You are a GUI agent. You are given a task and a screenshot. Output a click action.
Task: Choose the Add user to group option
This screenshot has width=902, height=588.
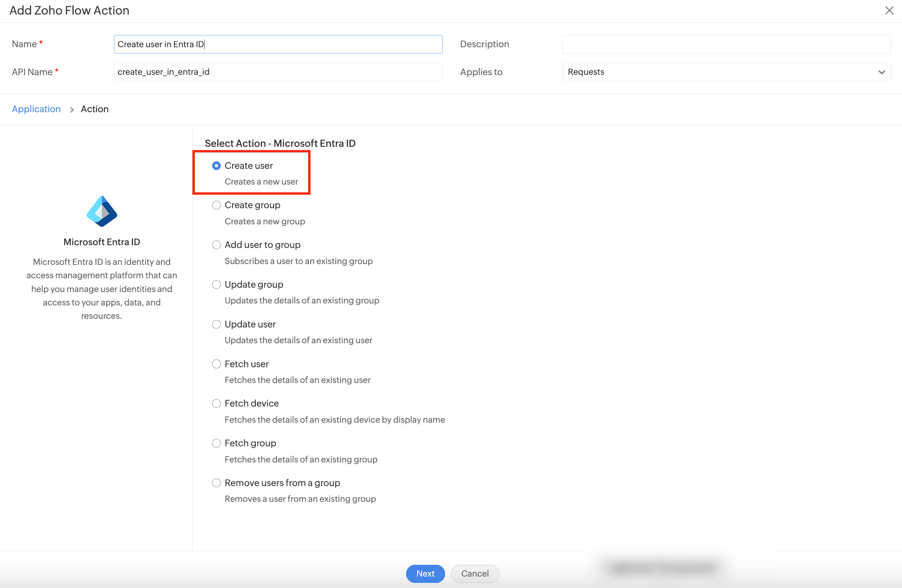pyautogui.click(x=216, y=245)
